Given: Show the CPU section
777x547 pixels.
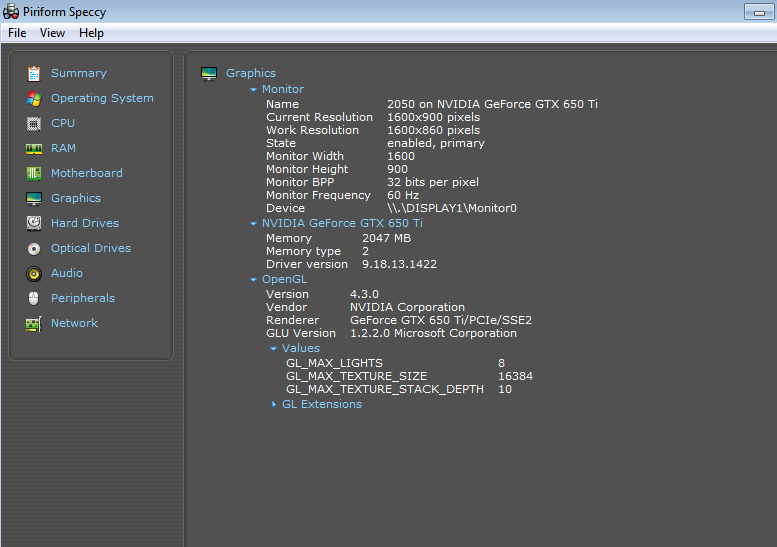Looking at the screenshot, I should 63,123.
